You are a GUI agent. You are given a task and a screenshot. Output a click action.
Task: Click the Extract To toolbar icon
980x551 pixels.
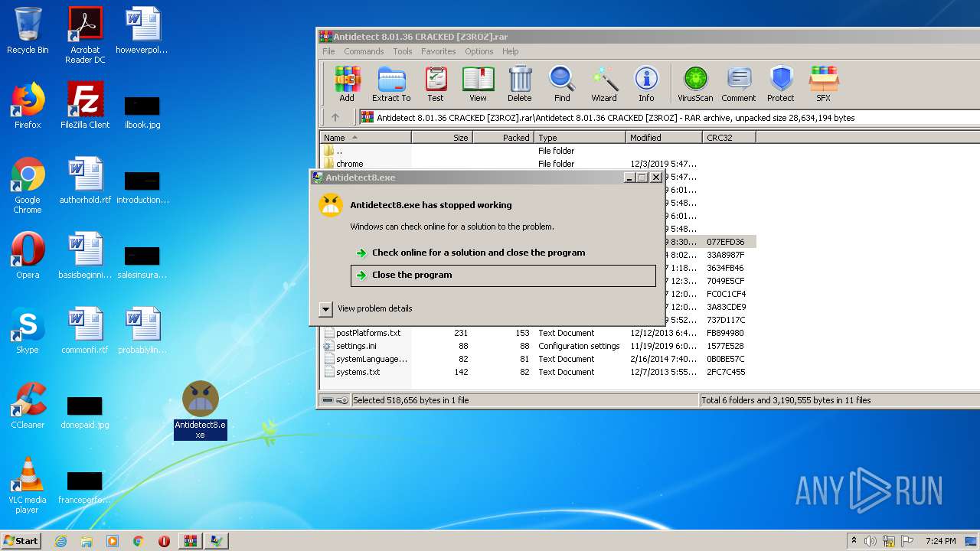coord(391,84)
